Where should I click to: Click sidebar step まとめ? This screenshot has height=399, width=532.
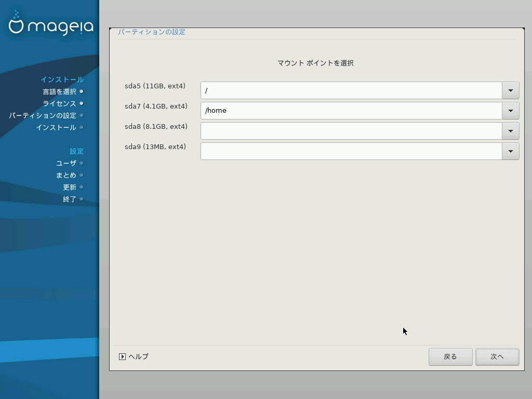(x=66, y=176)
